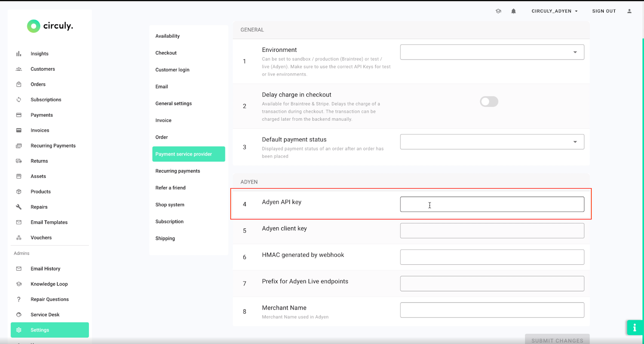The height and width of the screenshot is (344, 644).
Task: Click the Repair Questions question mark icon
Action: click(x=19, y=299)
